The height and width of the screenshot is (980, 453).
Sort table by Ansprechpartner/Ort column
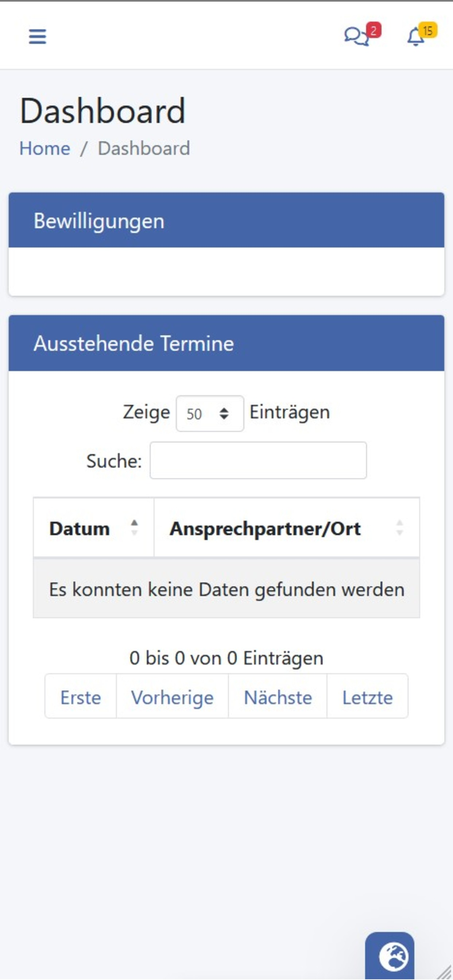pos(287,528)
